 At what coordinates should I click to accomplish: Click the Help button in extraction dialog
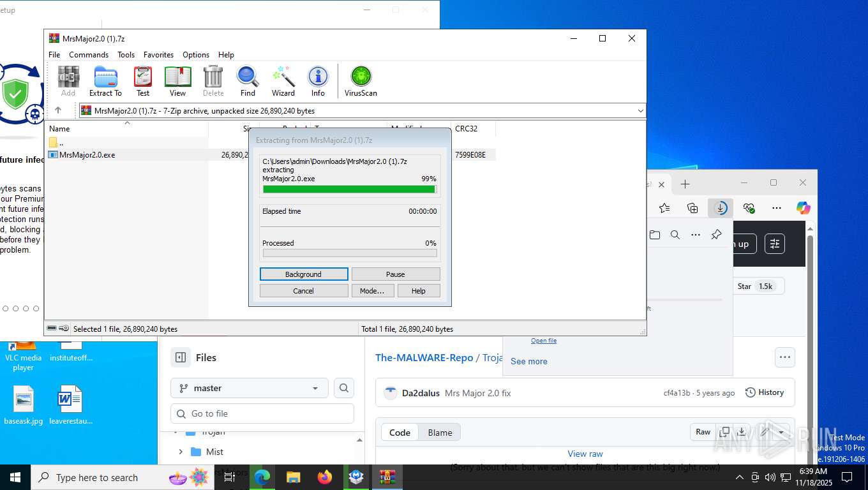pos(419,290)
